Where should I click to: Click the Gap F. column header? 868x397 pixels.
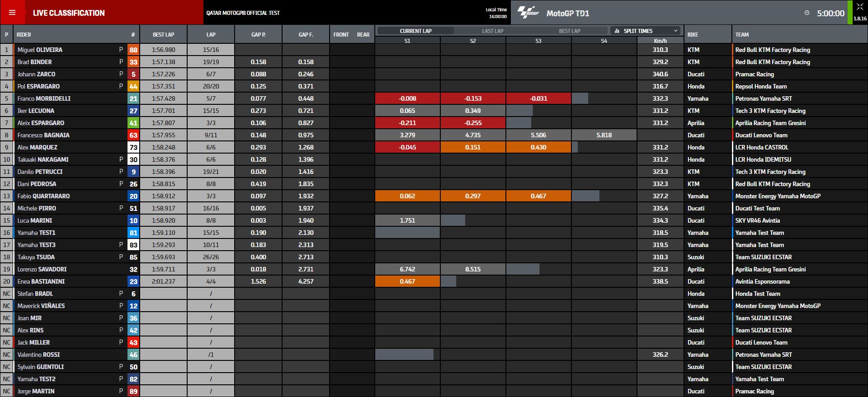point(306,34)
